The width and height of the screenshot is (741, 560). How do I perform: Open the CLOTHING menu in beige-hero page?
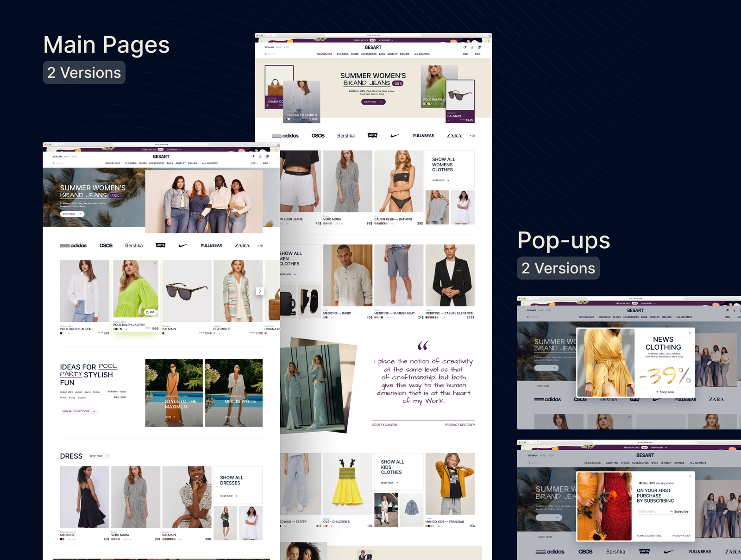coord(343,54)
